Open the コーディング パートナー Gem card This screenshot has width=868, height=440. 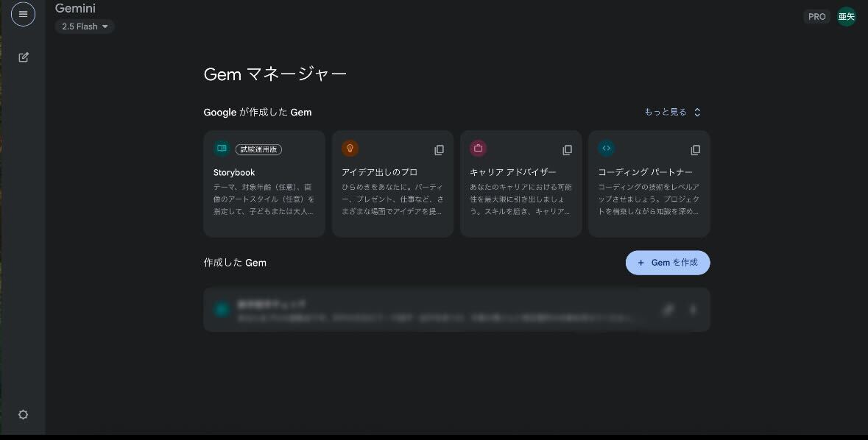click(x=649, y=184)
